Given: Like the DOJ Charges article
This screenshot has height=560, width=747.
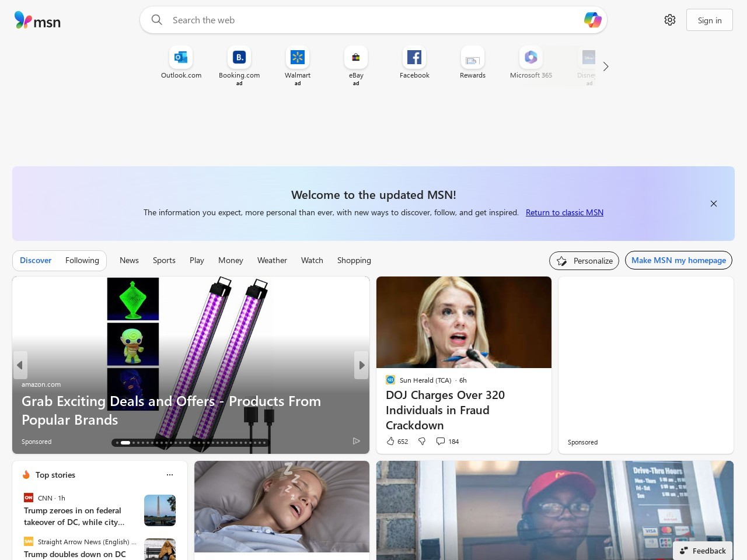Looking at the screenshot, I should (391, 441).
